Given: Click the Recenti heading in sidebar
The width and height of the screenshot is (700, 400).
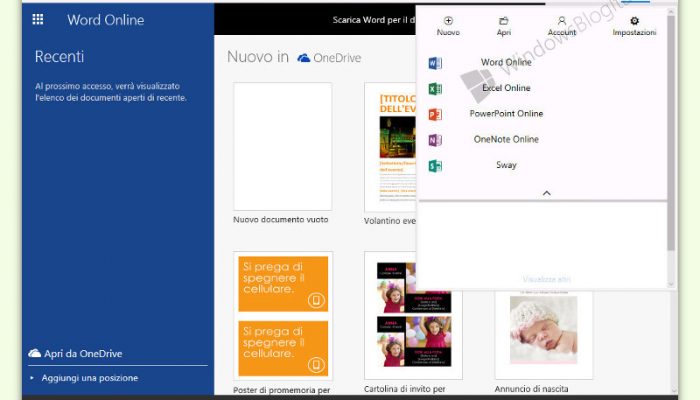Looking at the screenshot, I should pos(59,57).
